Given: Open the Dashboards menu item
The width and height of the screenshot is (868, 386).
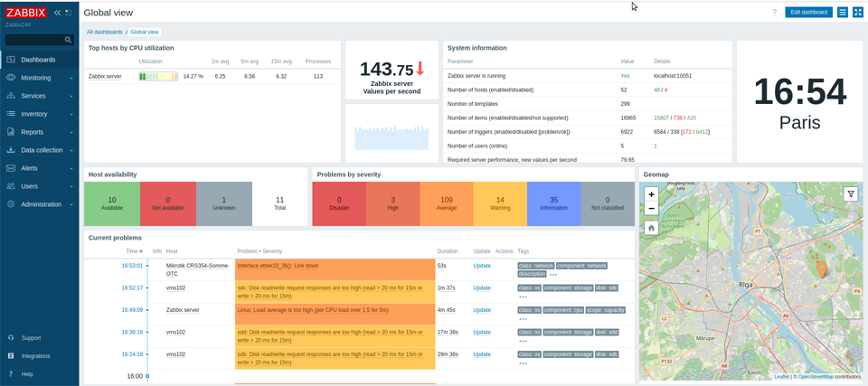Looking at the screenshot, I should pyautogui.click(x=39, y=60).
